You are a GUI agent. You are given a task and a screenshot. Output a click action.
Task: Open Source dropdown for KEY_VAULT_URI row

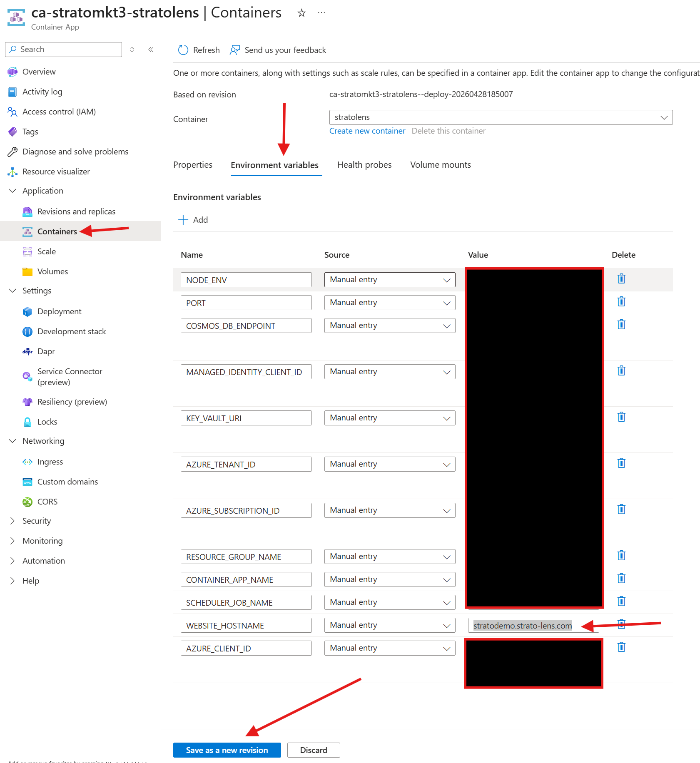390,418
